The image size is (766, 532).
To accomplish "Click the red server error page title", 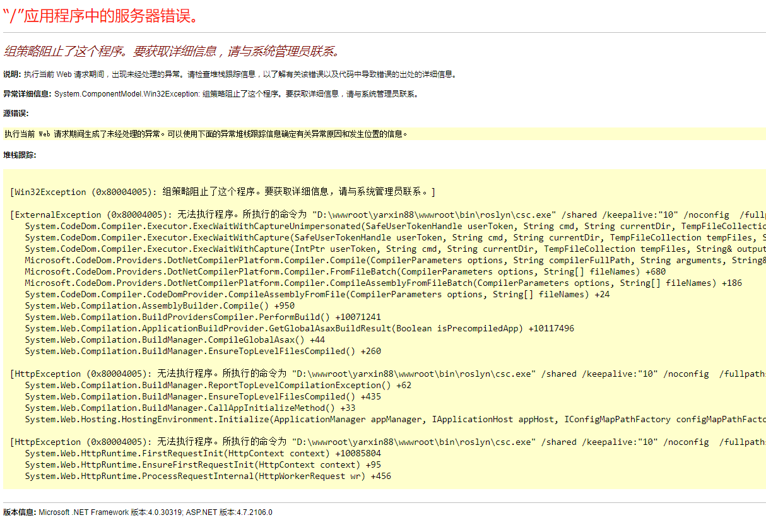I will pos(101,16).
